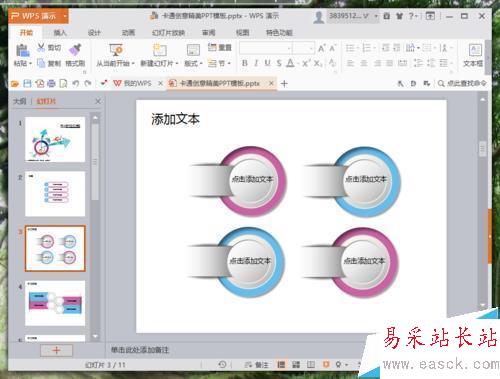
Task: Click the scroll down arrow in thumbnail pane
Action: [x=95, y=336]
